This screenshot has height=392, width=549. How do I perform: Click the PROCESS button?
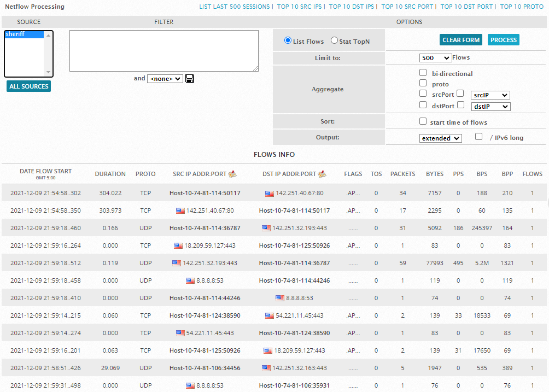click(x=504, y=40)
